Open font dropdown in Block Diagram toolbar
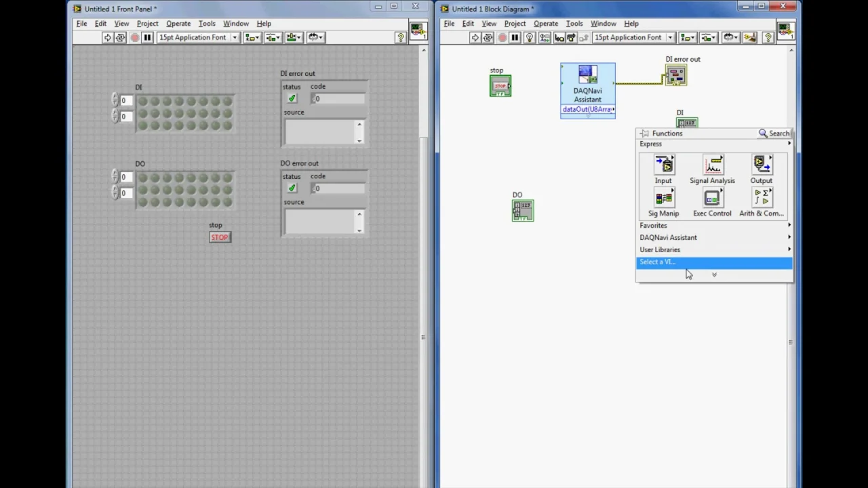This screenshot has height=488, width=868. click(633, 38)
